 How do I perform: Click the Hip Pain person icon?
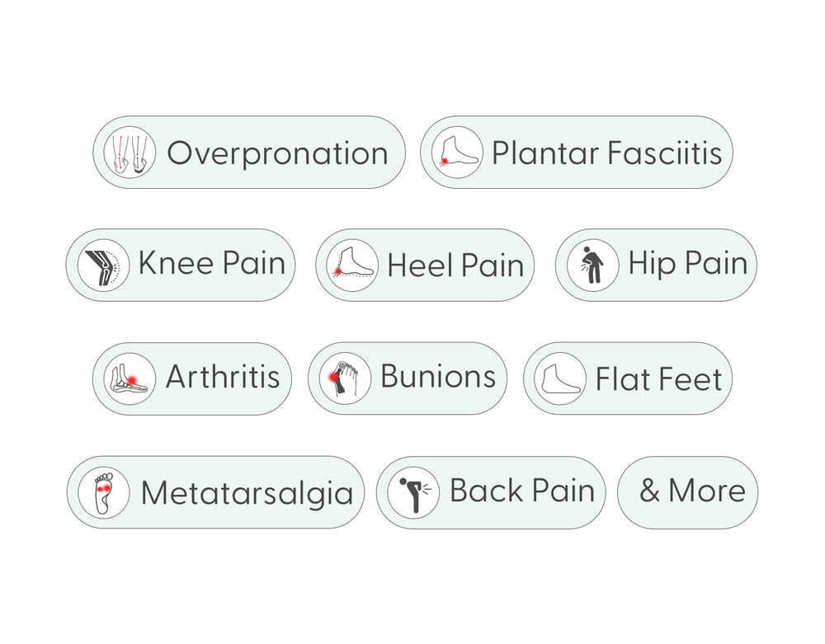[x=592, y=265]
